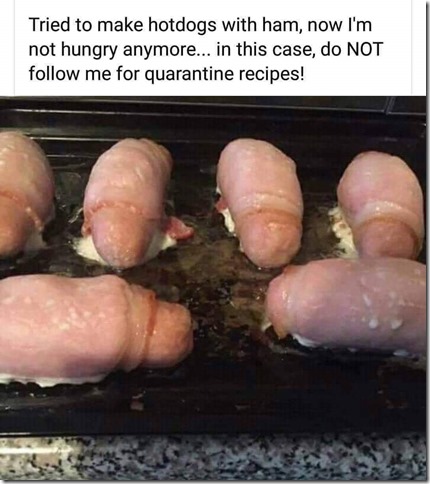The image size is (430, 484).
Task: Click the granite countertop below the tray
Action: (213, 458)
